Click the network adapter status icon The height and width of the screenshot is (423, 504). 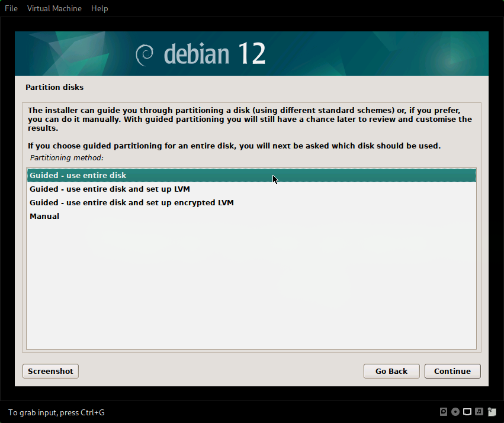[x=467, y=412]
